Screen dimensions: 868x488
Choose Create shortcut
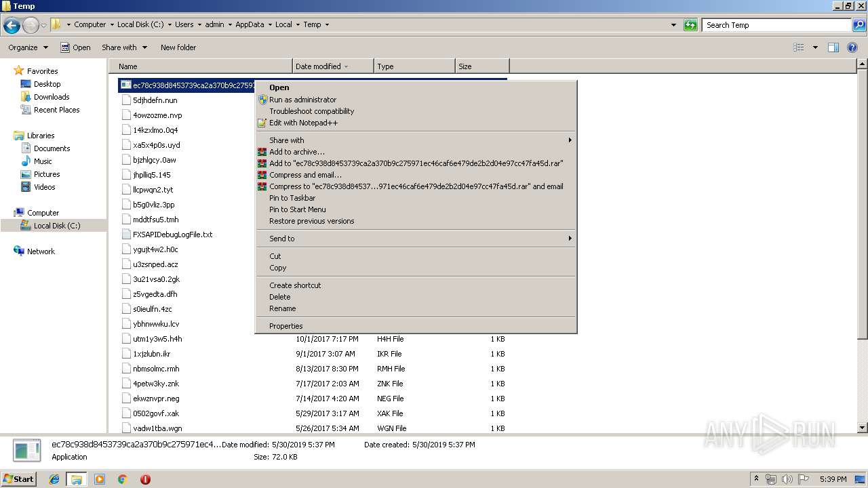coord(416,285)
